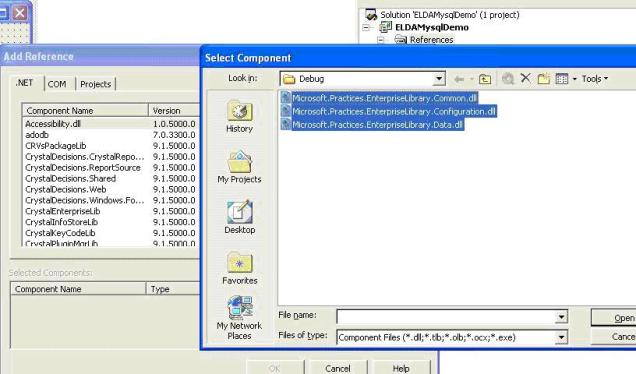Click the Solution node icon
This screenshot has height=374, width=636.
pos(371,15)
